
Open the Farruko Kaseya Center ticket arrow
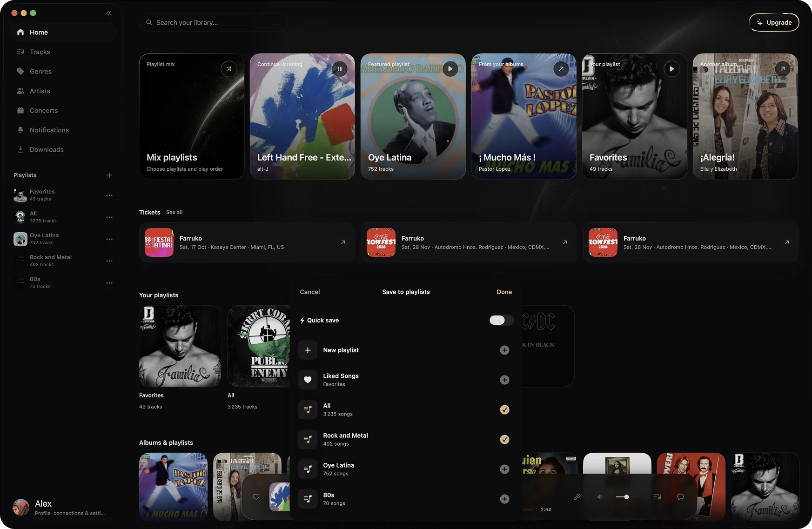pos(343,242)
